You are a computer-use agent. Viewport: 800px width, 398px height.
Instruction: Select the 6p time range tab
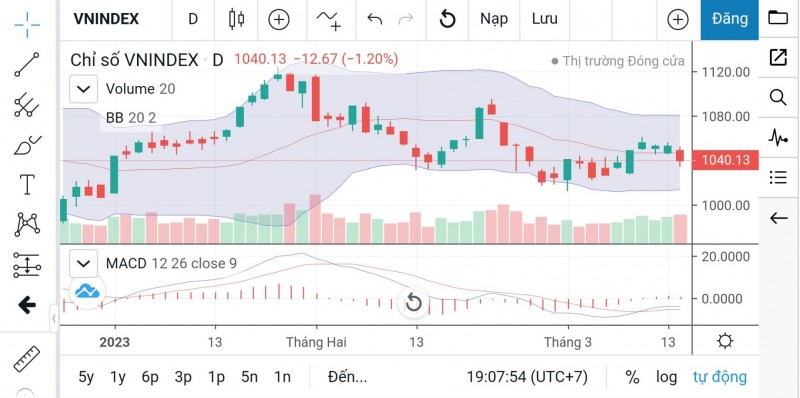(x=150, y=377)
